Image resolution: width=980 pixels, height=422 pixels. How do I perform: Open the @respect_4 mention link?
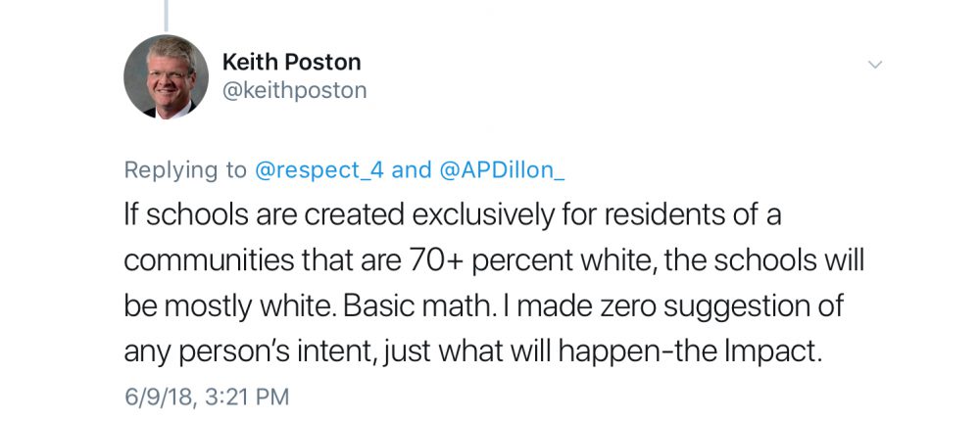319,170
